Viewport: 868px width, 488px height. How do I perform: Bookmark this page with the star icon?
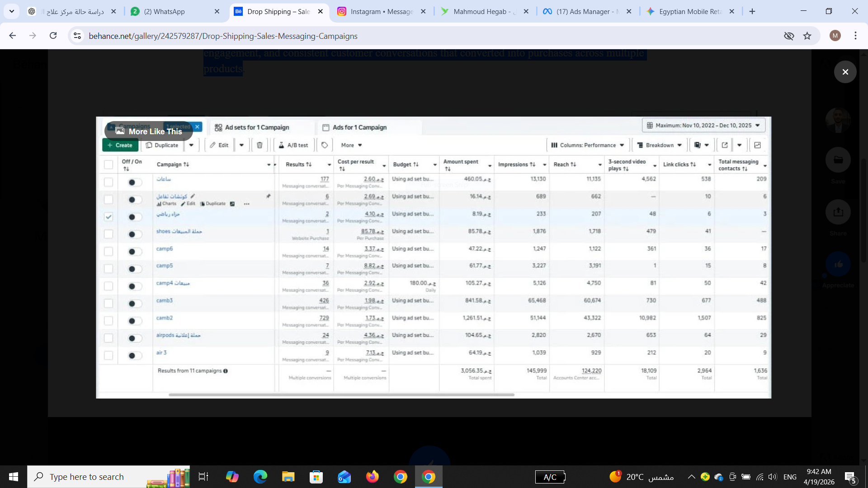click(x=807, y=36)
